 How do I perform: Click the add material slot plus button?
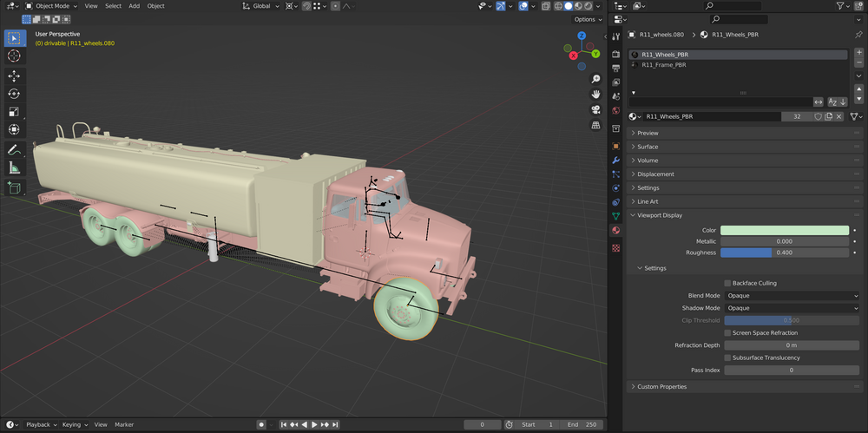point(859,54)
